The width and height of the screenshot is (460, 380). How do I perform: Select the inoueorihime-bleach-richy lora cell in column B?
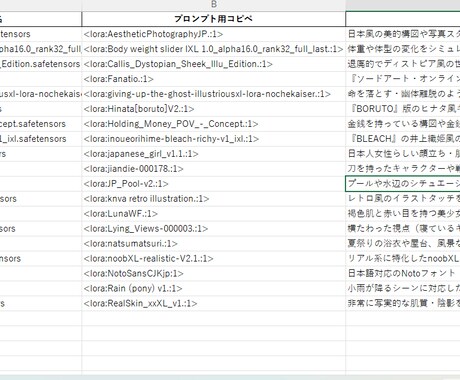[214, 139]
